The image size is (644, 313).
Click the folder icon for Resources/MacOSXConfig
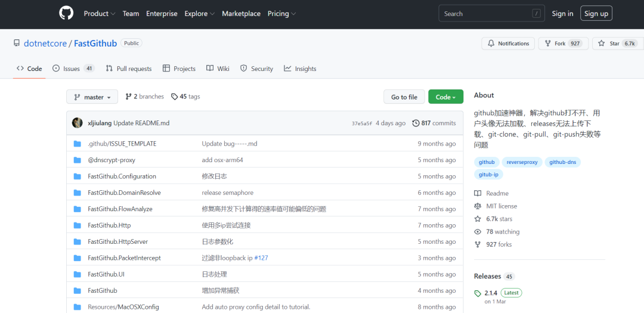tap(77, 307)
